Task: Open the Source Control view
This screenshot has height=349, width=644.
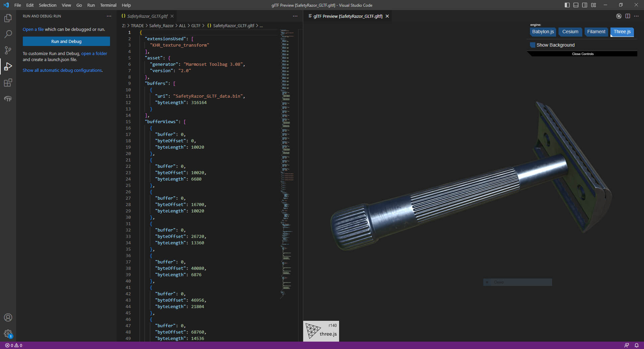Action: (8, 50)
